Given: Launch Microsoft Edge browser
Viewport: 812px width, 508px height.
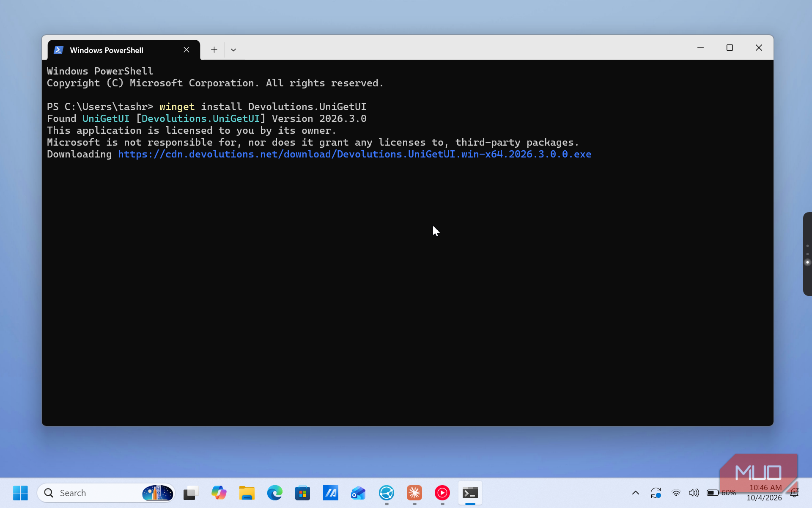Looking at the screenshot, I should 274,493.
